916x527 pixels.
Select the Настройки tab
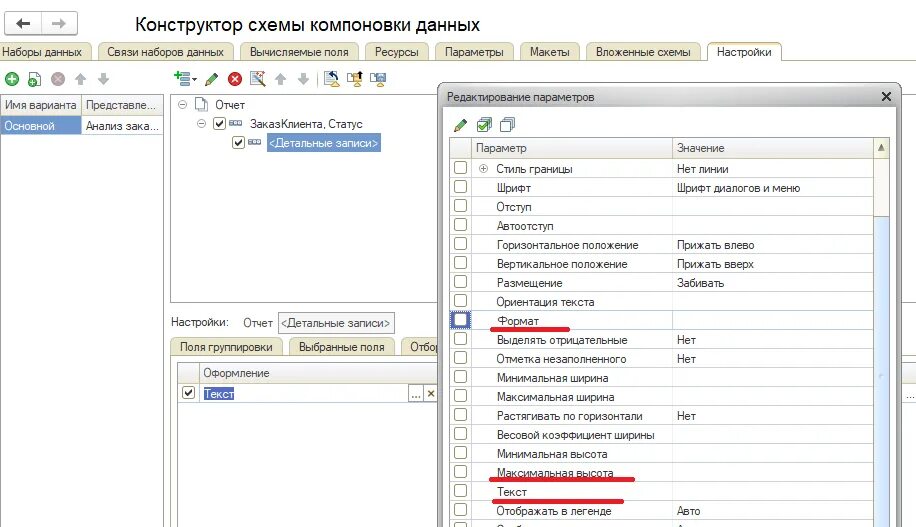[744, 52]
